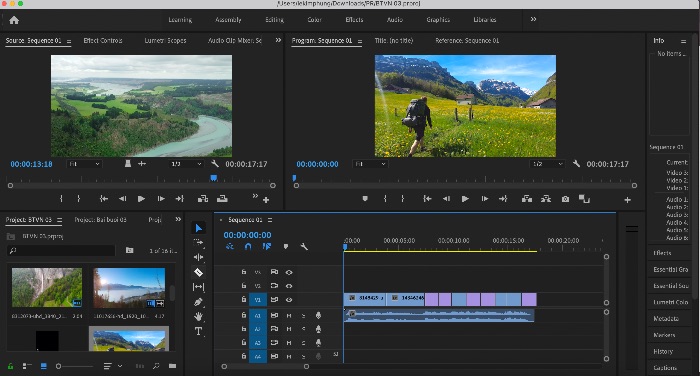Toggle nest sequence insert mode
The height and width of the screenshot is (376, 700).
click(229, 246)
